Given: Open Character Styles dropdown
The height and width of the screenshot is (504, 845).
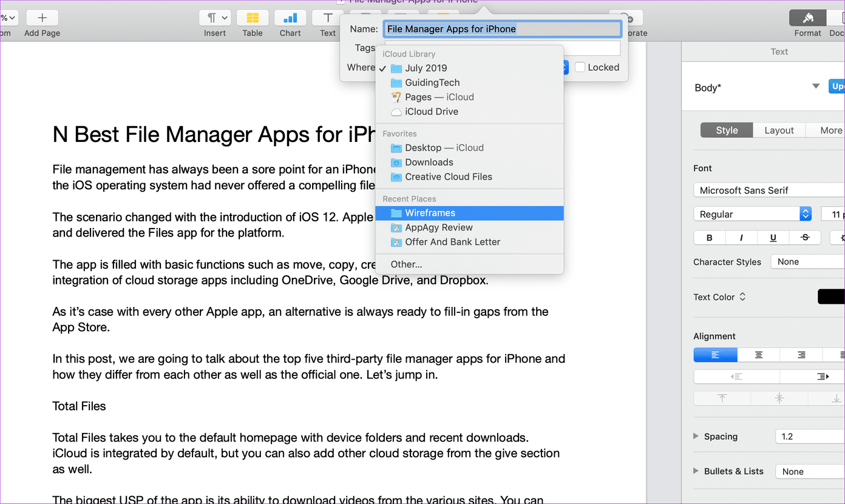Looking at the screenshot, I should [807, 261].
